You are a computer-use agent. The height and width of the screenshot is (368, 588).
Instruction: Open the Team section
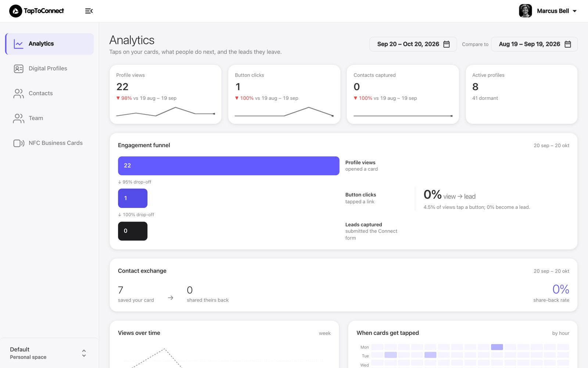(50, 118)
